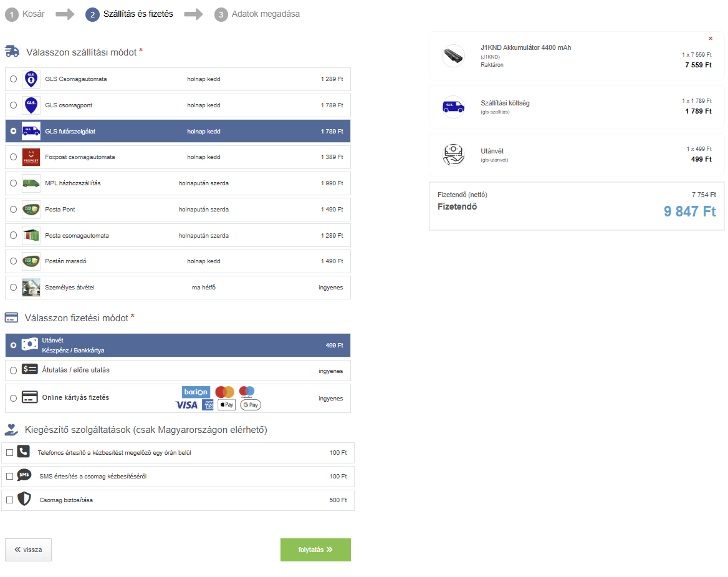
Task: Select GLS csomagpont radio button
Action: click(x=14, y=105)
